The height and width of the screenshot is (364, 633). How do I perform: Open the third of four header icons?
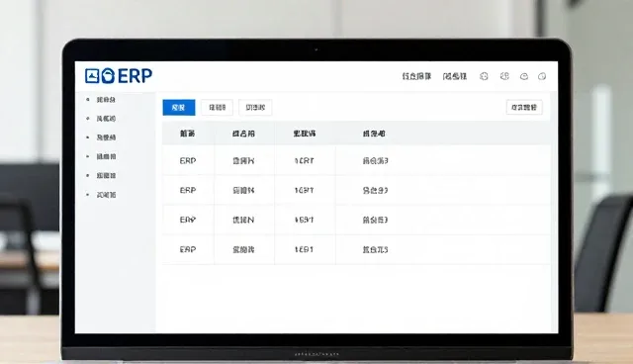pos(523,76)
